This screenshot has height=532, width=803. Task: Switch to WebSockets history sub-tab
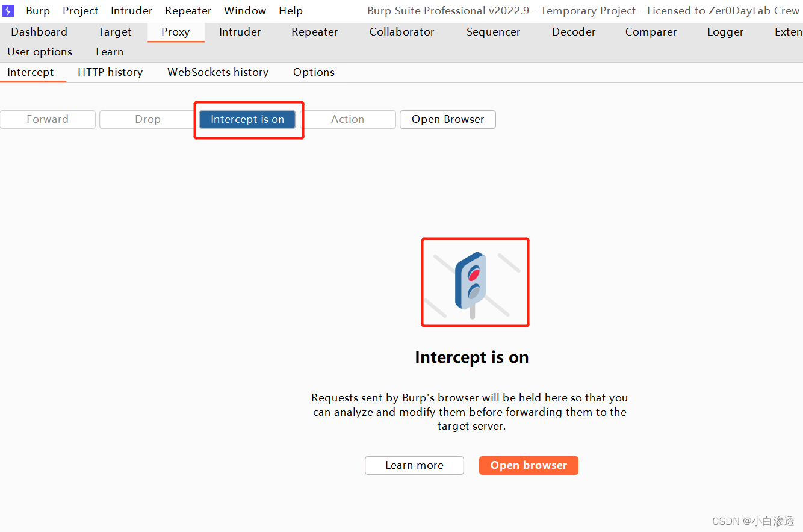pyautogui.click(x=218, y=72)
